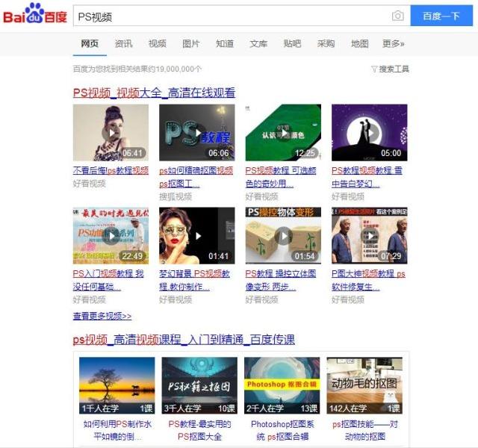Switch to the 地图 tab
Image resolution: width=478 pixels, height=448 pixels.
click(x=360, y=43)
